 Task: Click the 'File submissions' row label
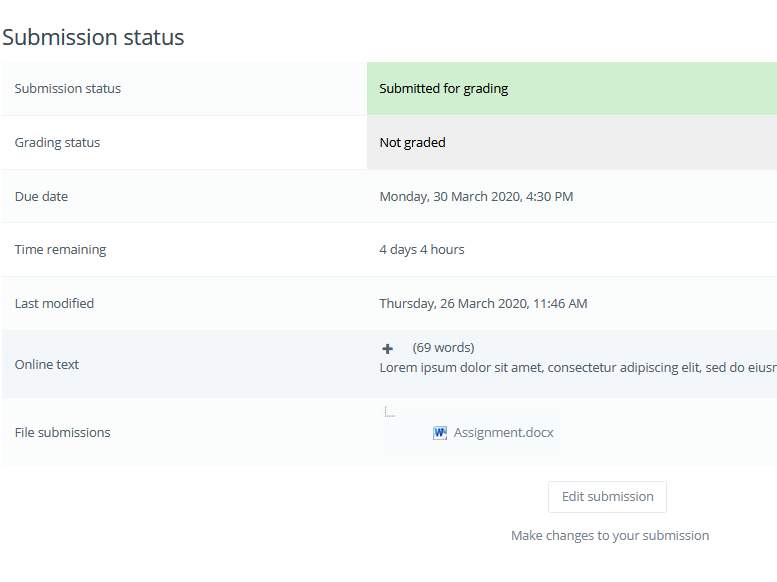tap(62, 433)
